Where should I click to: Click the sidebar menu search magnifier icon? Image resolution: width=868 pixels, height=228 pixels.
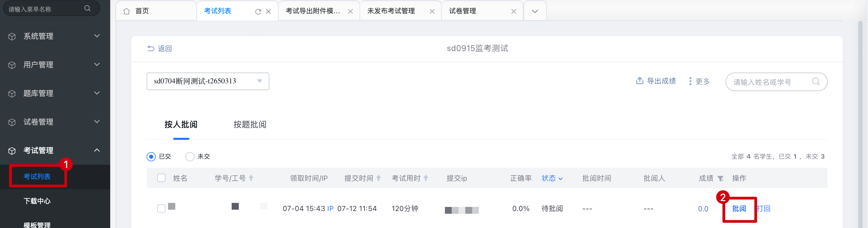coord(87,9)
